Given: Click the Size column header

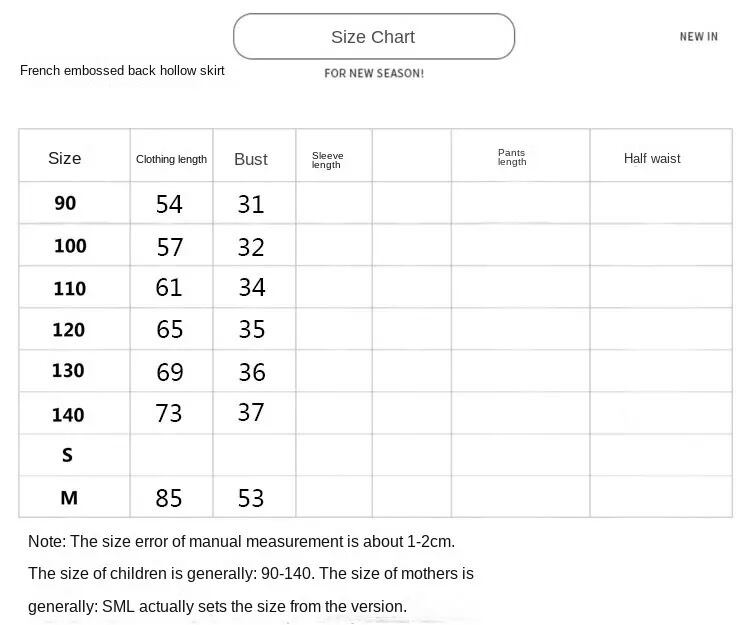Looking at the screenshot, I should tap(65, 158).
